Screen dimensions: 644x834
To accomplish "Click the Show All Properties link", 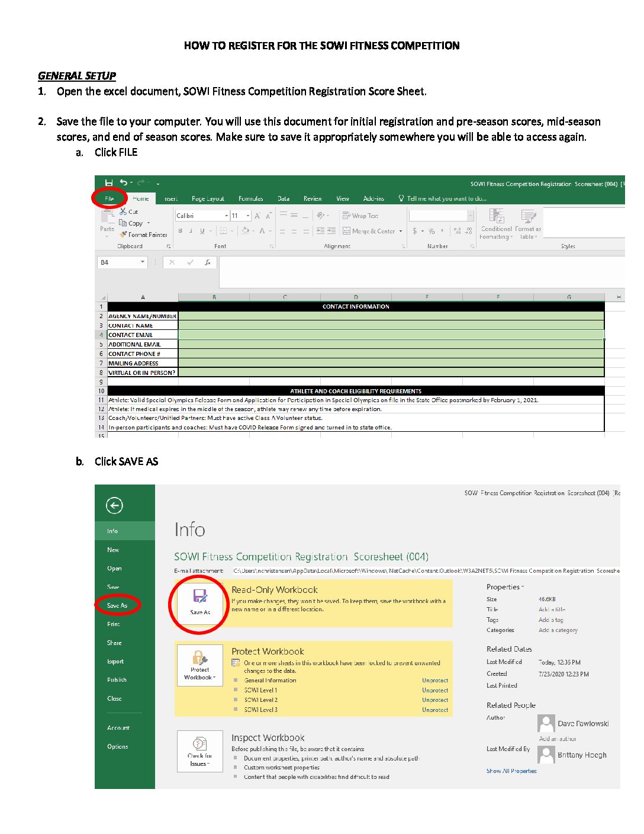I will click(511, 771).
